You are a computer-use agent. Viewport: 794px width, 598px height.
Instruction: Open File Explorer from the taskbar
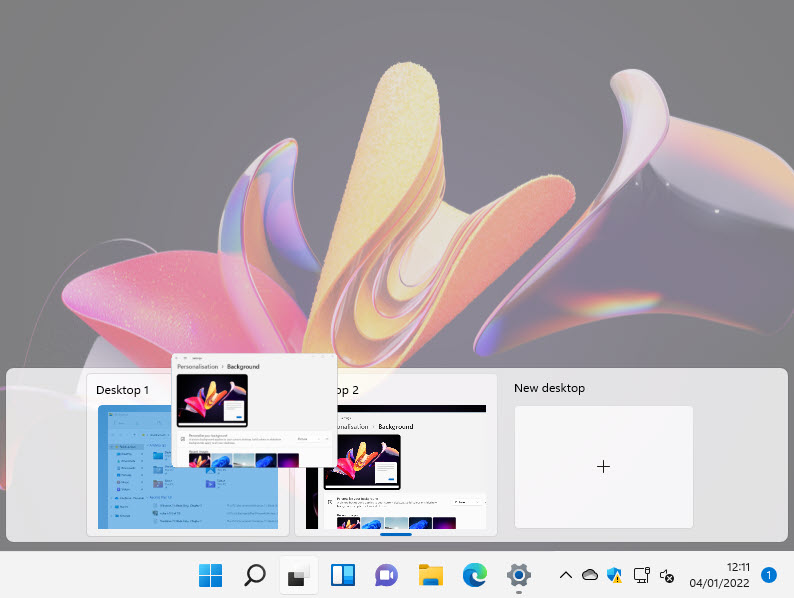coord(430,575)
